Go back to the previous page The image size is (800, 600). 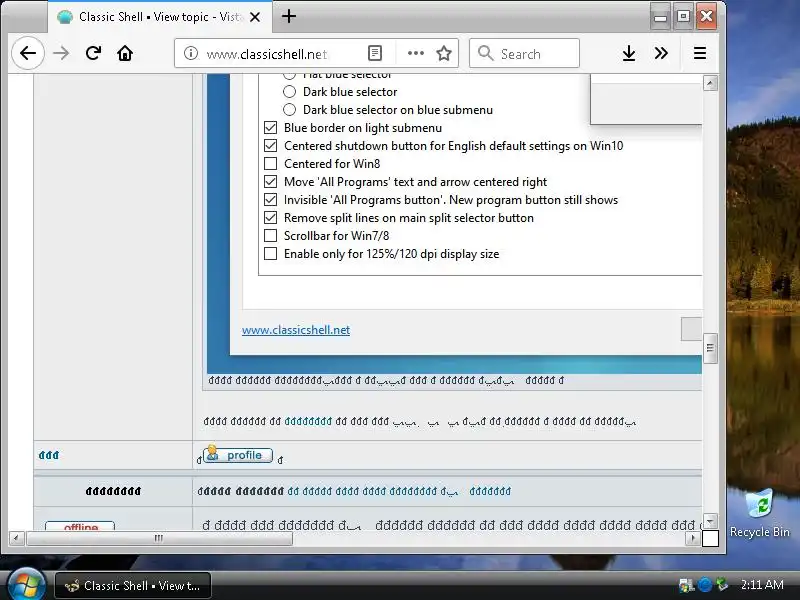[x=28, y=53]
